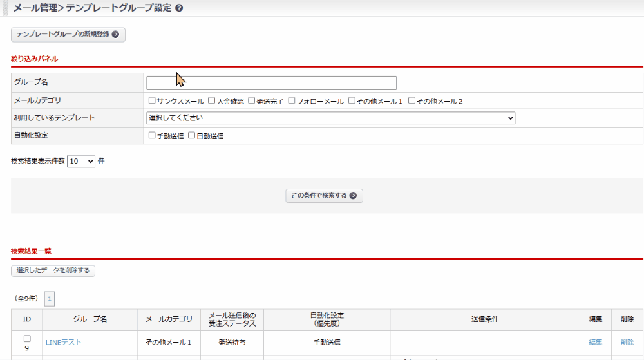Go to results page 1
This screenshot has height=360, width=644.
tap(50, 299)
